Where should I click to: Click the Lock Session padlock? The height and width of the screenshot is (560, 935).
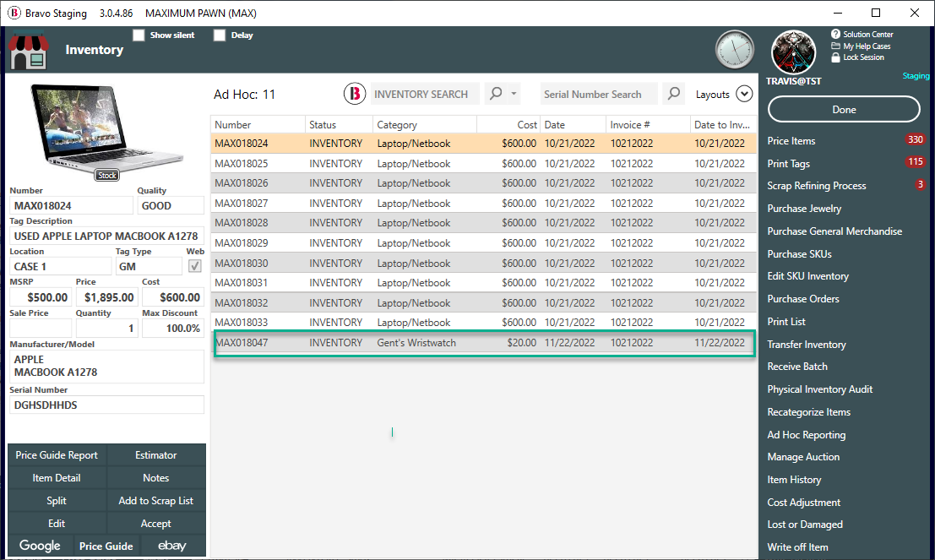tap(835, 57)
